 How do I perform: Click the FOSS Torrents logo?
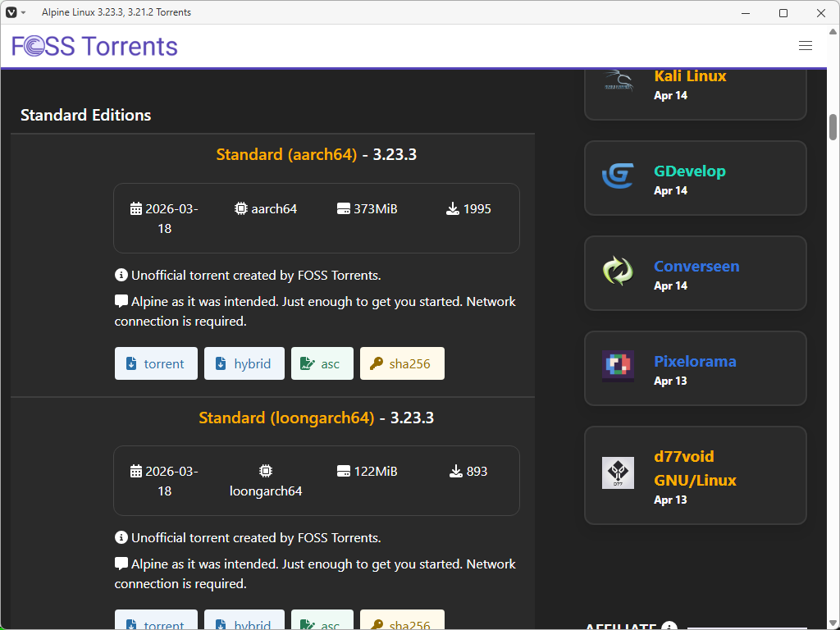pos(94,46)
